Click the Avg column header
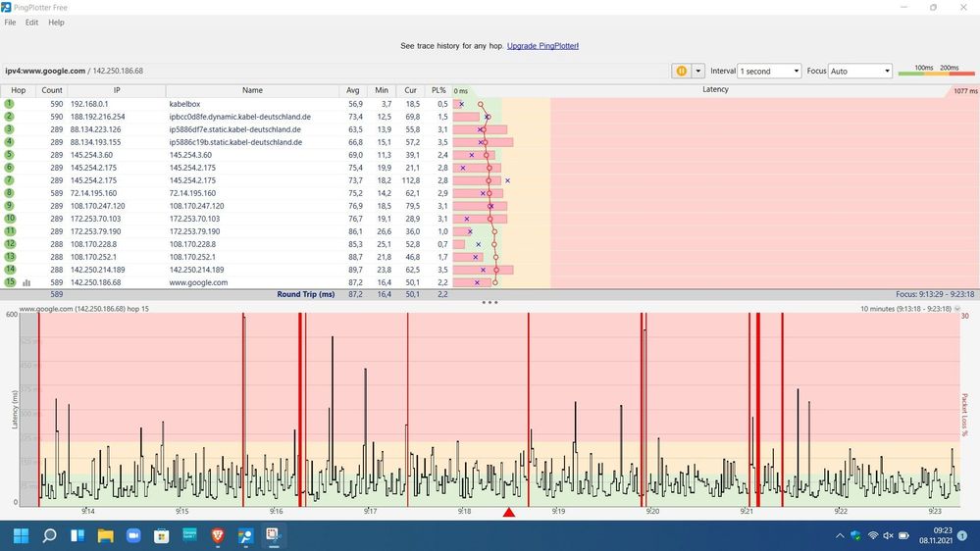Image resolution: width=980 pixels, height=551 pixels. point(353,90)
